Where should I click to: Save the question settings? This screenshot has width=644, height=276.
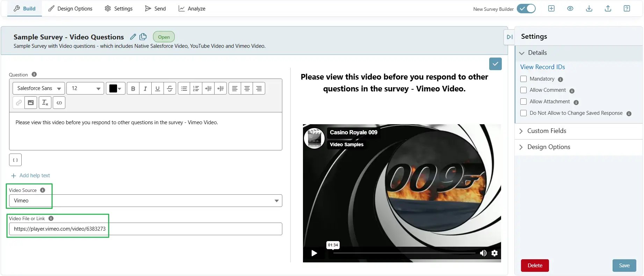tap(624, 266)
